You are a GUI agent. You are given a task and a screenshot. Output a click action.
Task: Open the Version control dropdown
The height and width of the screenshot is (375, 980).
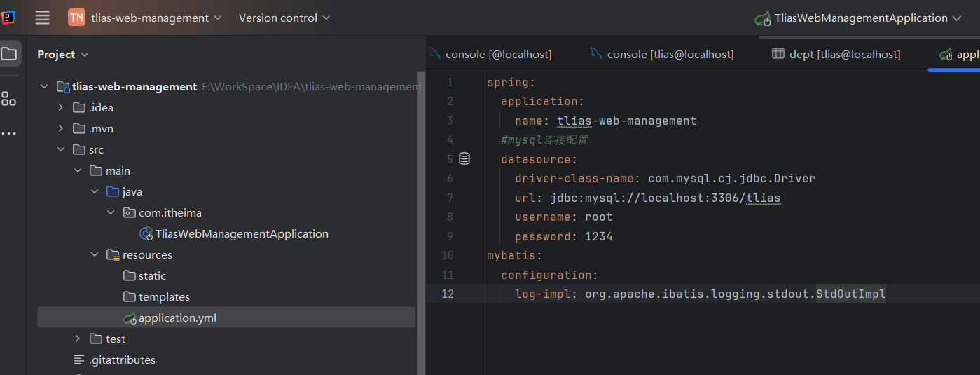[x=284, y=18]
